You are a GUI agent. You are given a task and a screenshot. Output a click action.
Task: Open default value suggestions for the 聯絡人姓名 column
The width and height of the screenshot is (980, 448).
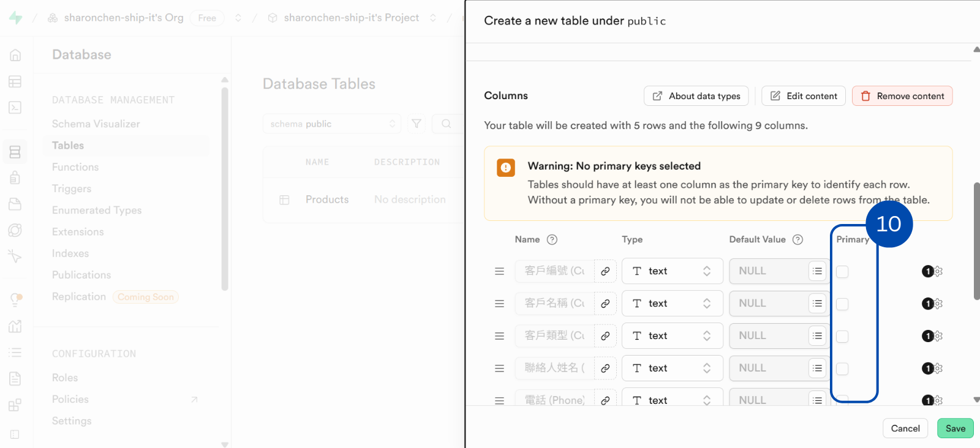coord(817,368)
